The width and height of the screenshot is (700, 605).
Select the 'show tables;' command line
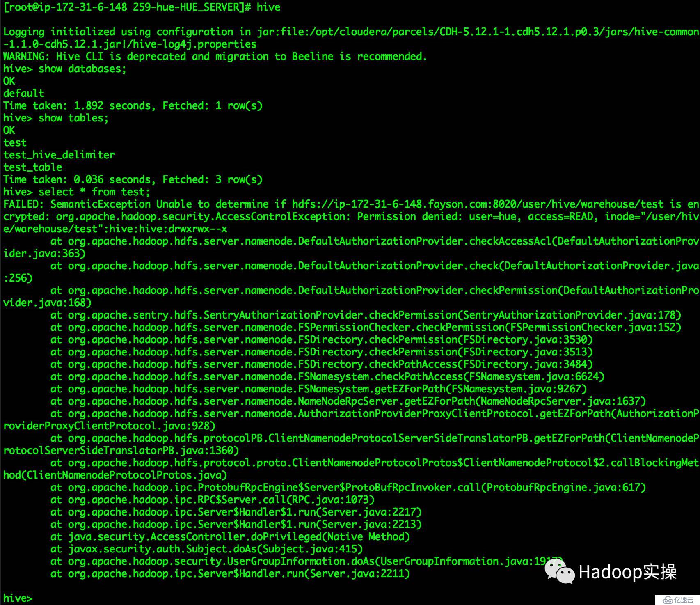pos(56,118)
